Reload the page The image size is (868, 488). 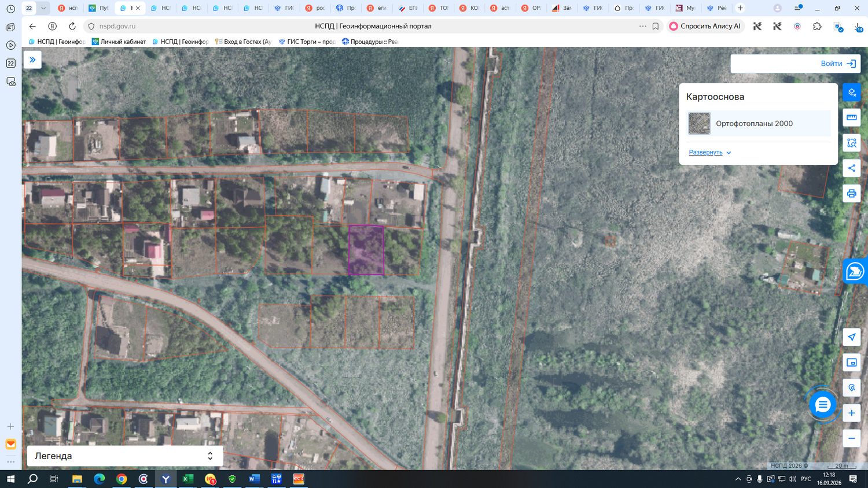click(72, 26)
